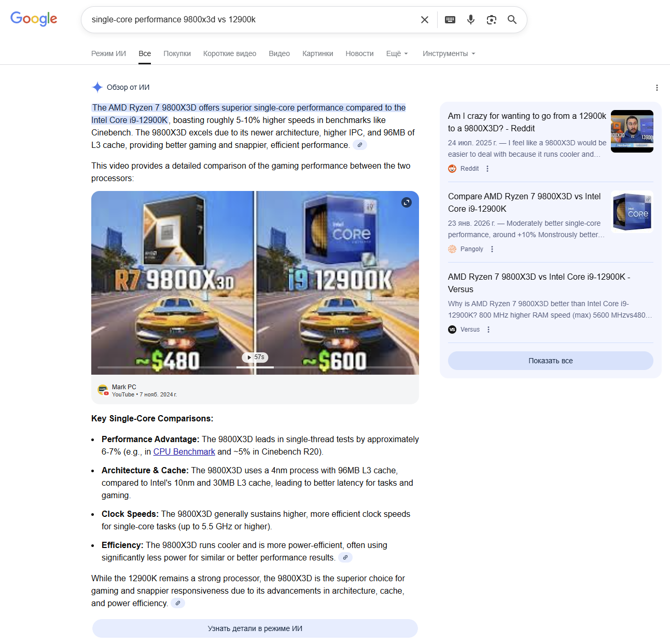
Task: Submit search with the magnifying glass icon
Action: (512, 20)
